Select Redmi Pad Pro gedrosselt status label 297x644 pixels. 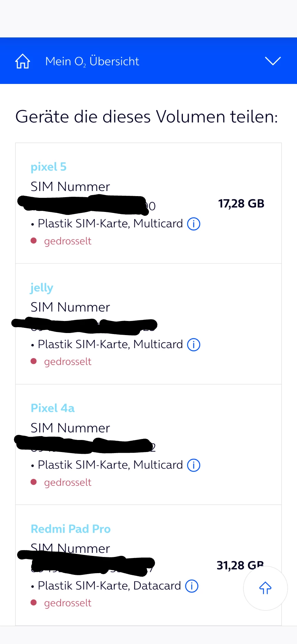pyautogui.click(x=68, y=603)
